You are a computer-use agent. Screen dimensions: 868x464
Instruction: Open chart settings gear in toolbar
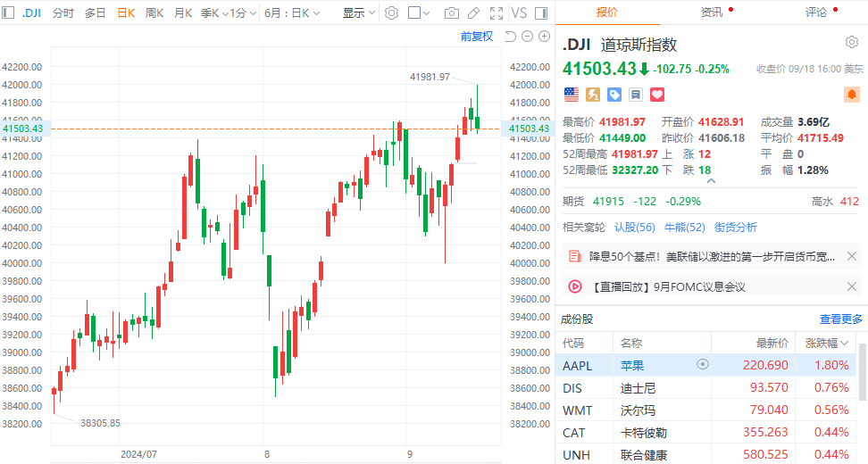(x=391, y=12)
